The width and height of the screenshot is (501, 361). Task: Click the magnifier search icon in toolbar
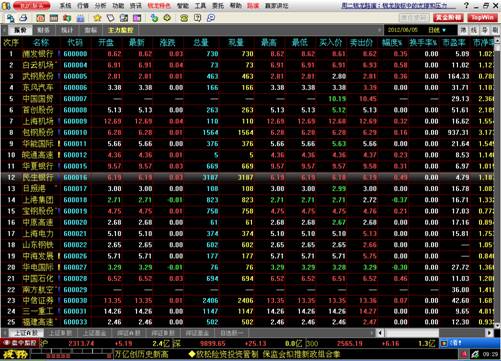pyautogui.click(x=211, y=18)
